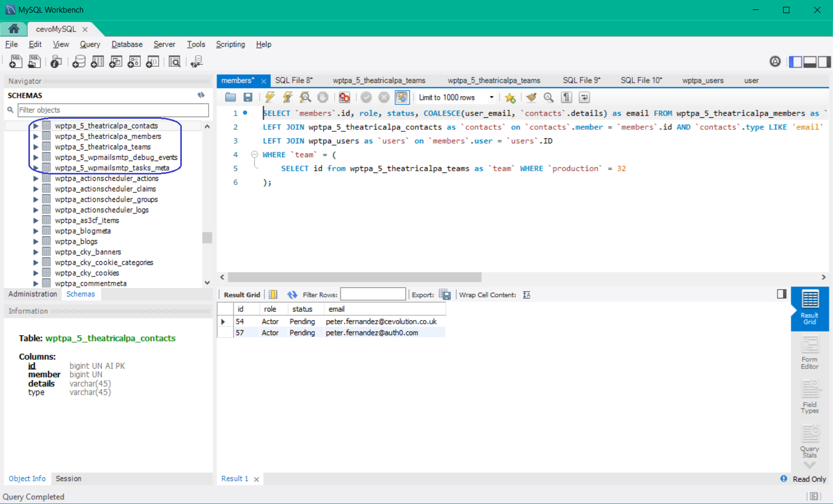The width and height of the screenshot is (833, 504).
Task: Save script to file icon
Action: [x=248, y=97]
